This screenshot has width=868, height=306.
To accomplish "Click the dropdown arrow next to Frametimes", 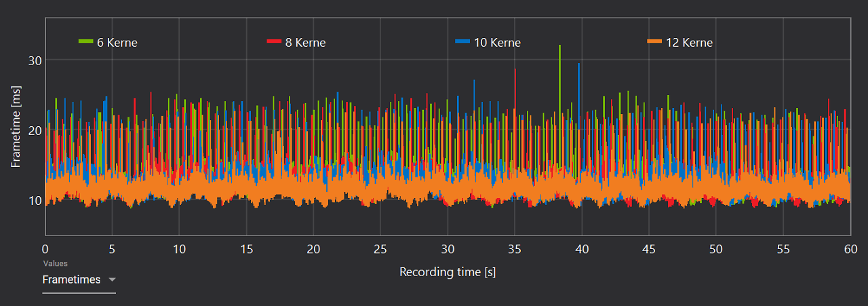I will click(112, 280).
